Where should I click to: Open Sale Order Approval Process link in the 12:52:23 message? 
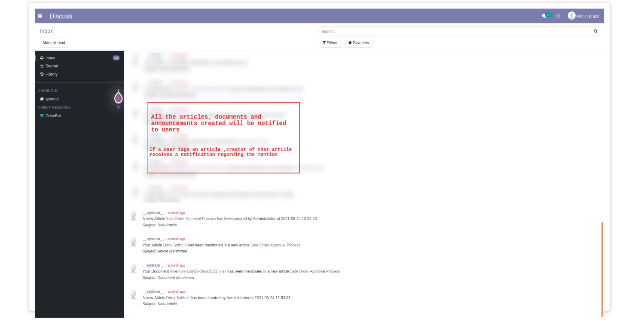click(191, 219)
